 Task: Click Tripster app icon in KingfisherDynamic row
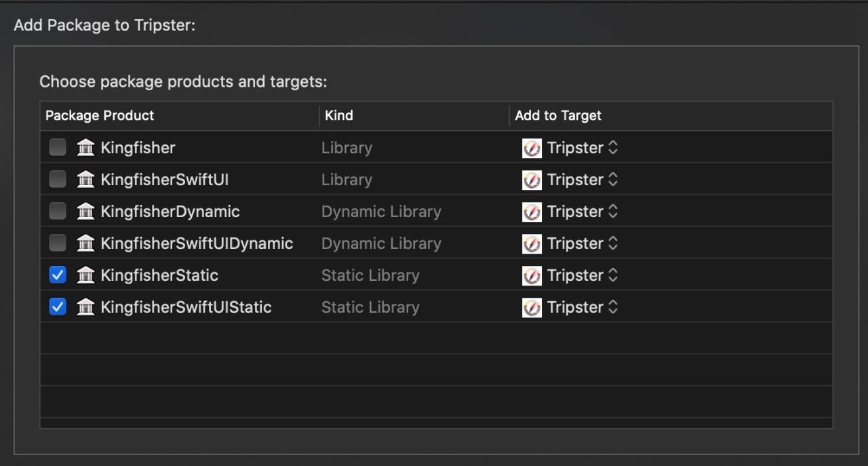point(532,212)
